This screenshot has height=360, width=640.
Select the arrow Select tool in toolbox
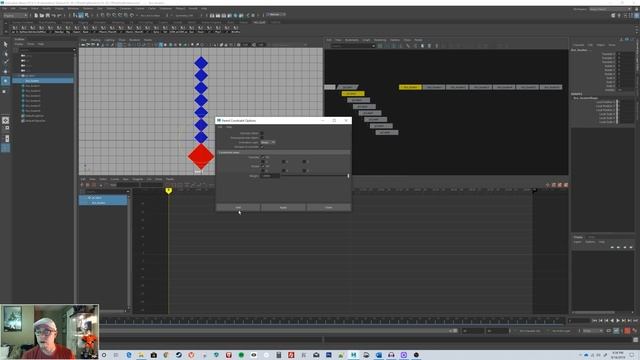pos(5,44)
